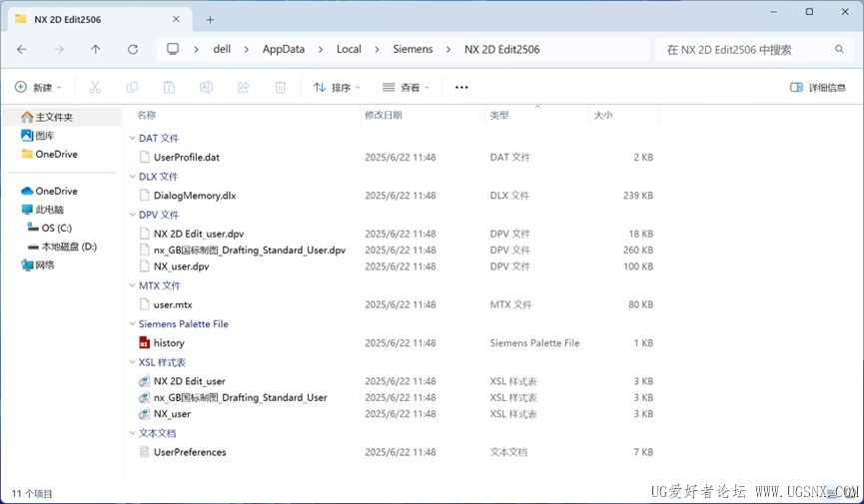The image size is (864, 504).
Task: Click dell in the address breadcrumb
Action: click(222, 49)
